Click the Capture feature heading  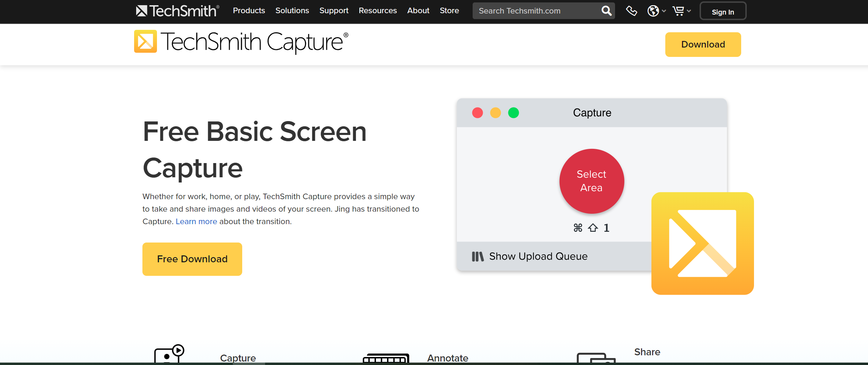click(x=238, y=358)
